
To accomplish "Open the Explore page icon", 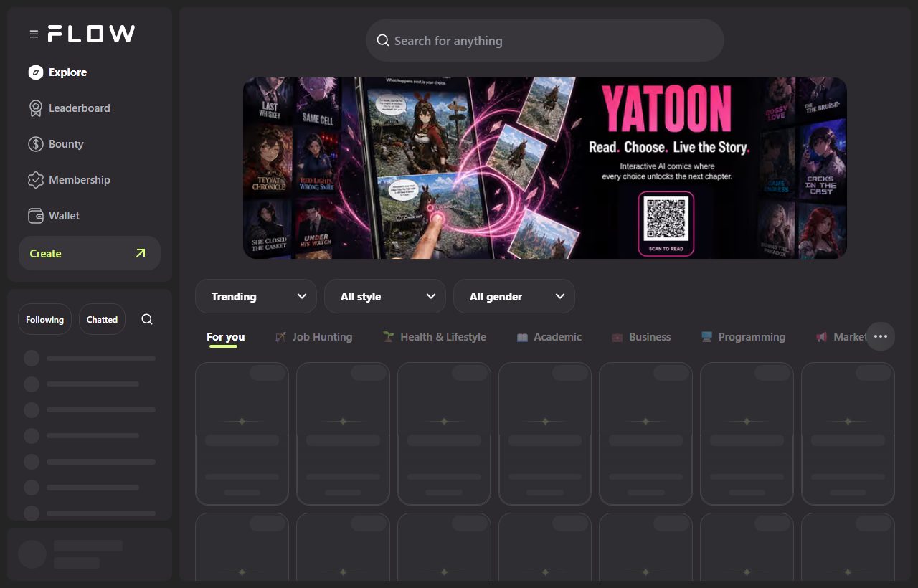I will (x=36, y=72).
